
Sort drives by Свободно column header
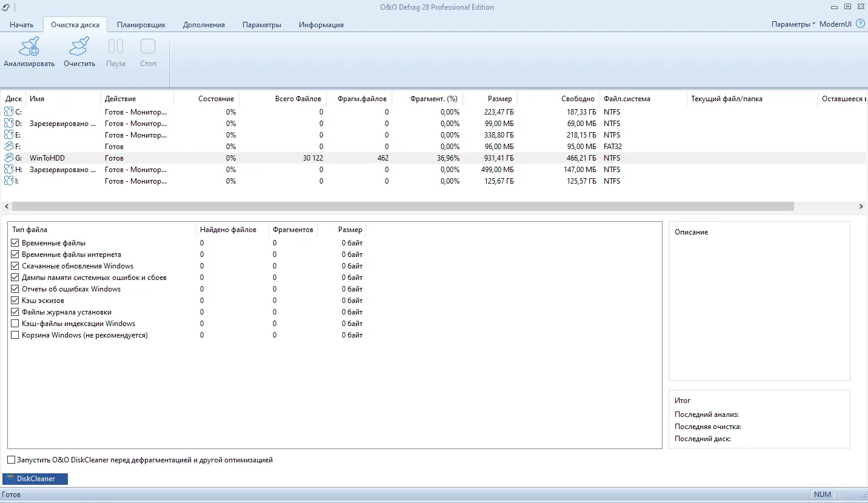tap(558, 99)
